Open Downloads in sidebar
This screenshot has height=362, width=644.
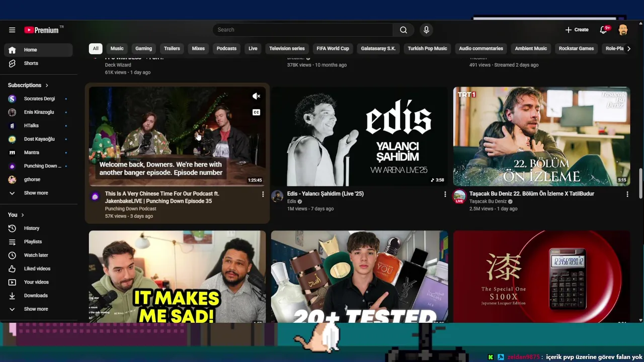(x=38, y=296)
